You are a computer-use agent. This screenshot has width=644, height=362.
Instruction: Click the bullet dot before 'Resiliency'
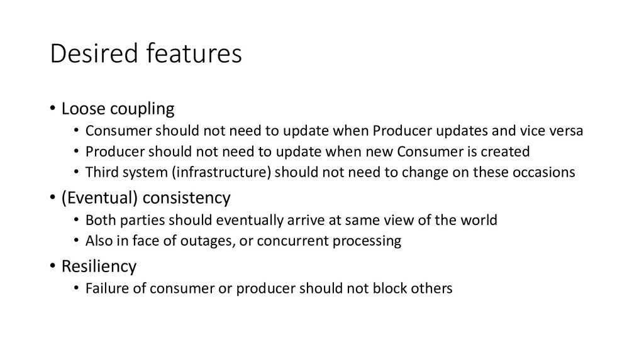[x=53, y=266]
